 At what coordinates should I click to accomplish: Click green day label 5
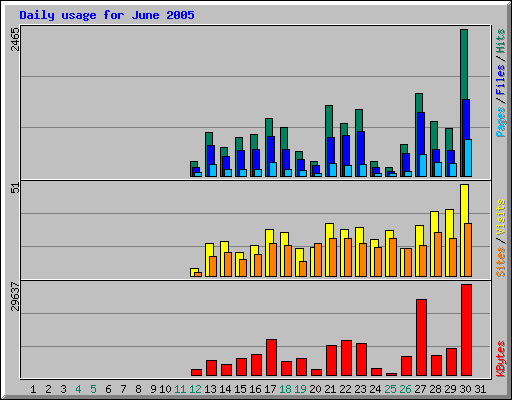pos(93,389)
